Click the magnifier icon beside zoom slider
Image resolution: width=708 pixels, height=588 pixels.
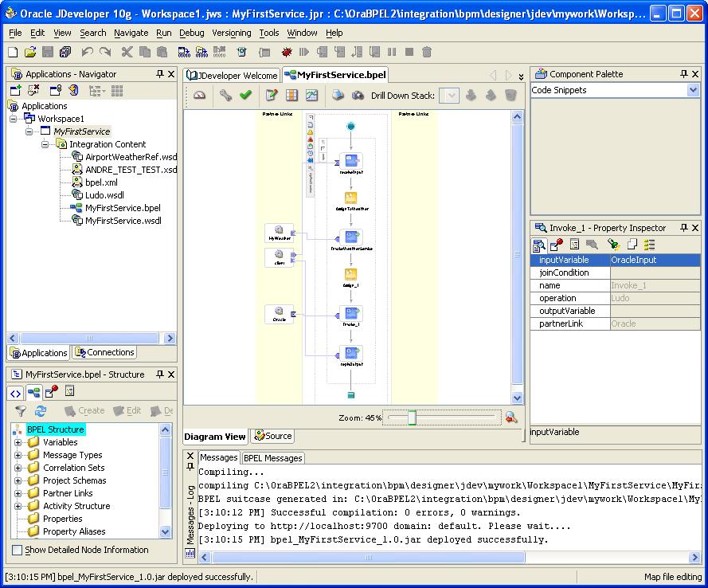pos(510,417)
